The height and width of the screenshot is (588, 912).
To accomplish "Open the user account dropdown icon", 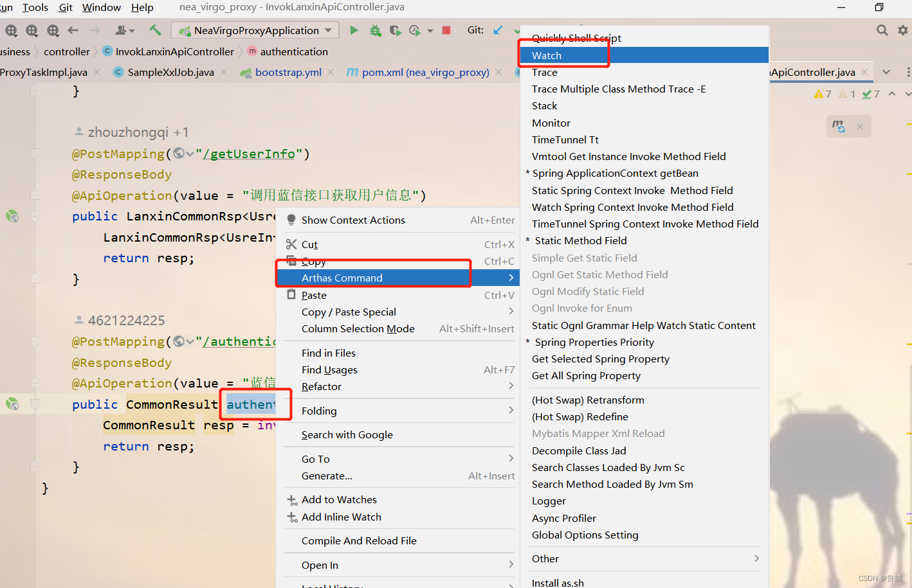I will point(124,30).
